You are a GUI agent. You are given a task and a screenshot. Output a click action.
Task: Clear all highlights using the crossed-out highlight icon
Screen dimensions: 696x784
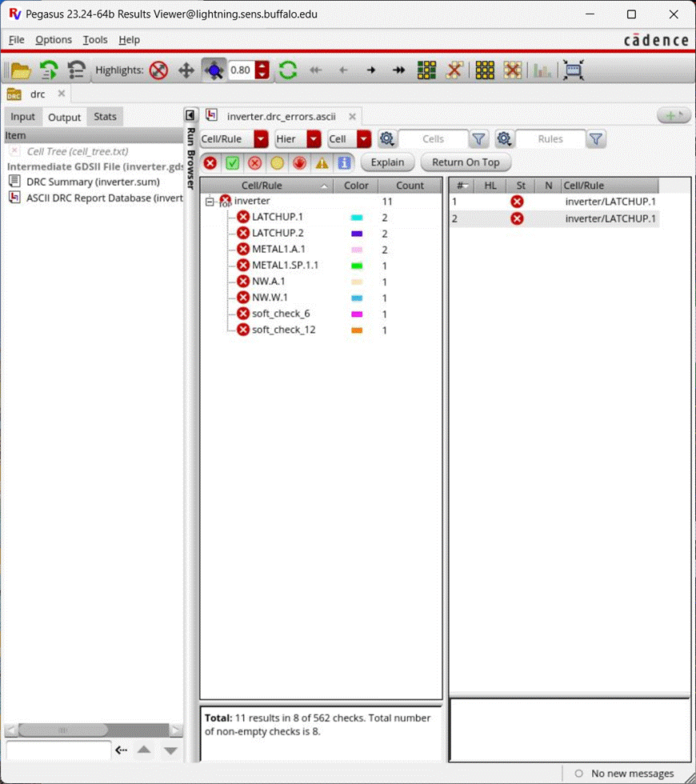(x=158, y=70)
